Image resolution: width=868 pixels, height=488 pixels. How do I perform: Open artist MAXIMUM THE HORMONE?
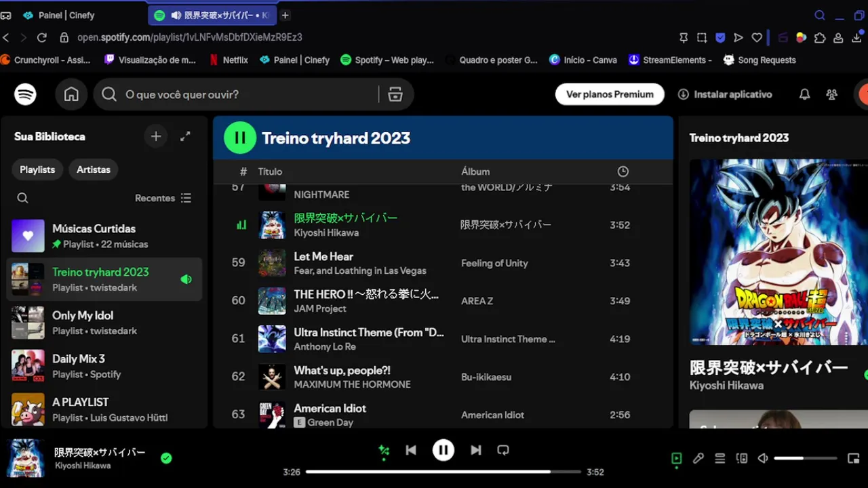pos(352,384)
